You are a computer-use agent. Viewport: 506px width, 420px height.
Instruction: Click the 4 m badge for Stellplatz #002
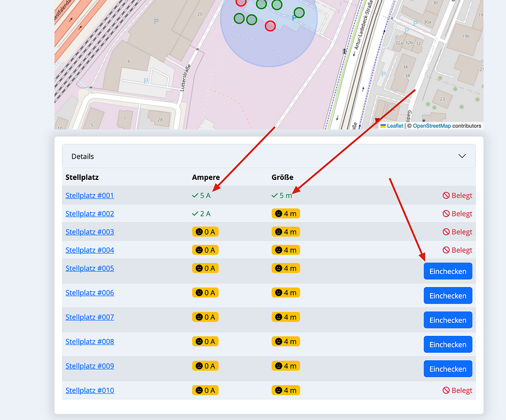pyautogui.click(x=286, y=214)
